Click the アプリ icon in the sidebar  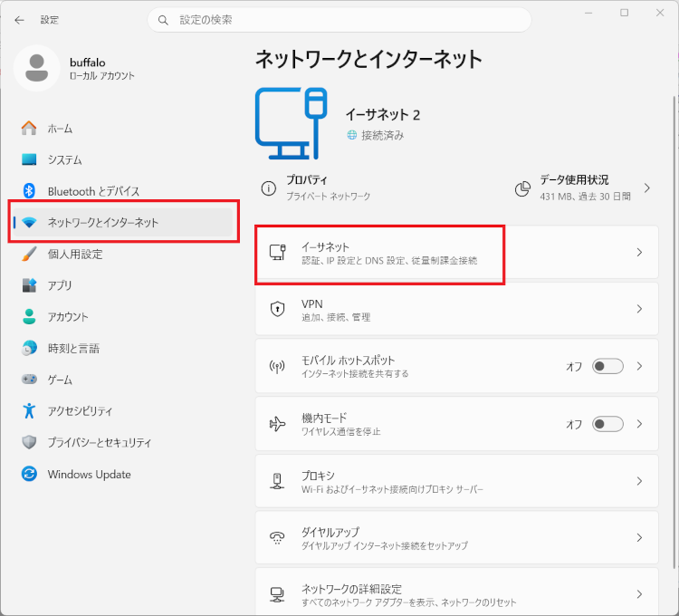click(x=29, y=285)
